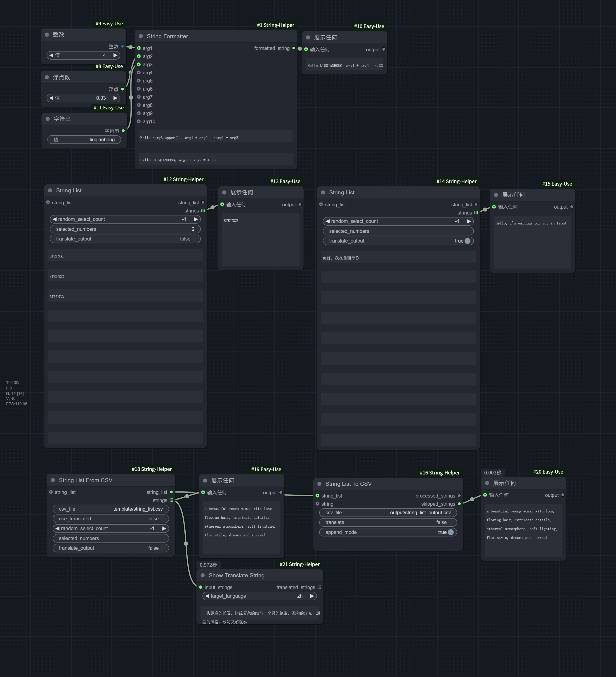Click the translated_strings grid output socket
Screen dimensions: 616x677
pyautogui.click(x=319, y=587)
